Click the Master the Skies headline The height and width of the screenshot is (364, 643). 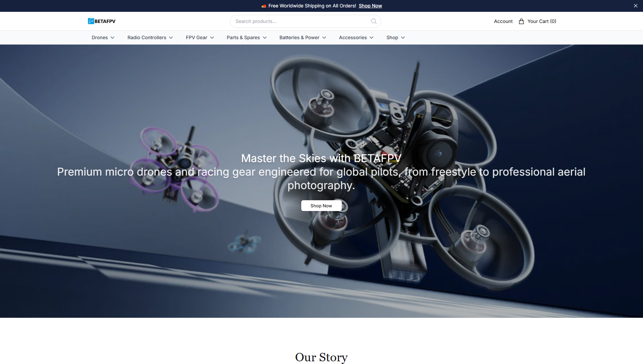(x=321, y=158)
